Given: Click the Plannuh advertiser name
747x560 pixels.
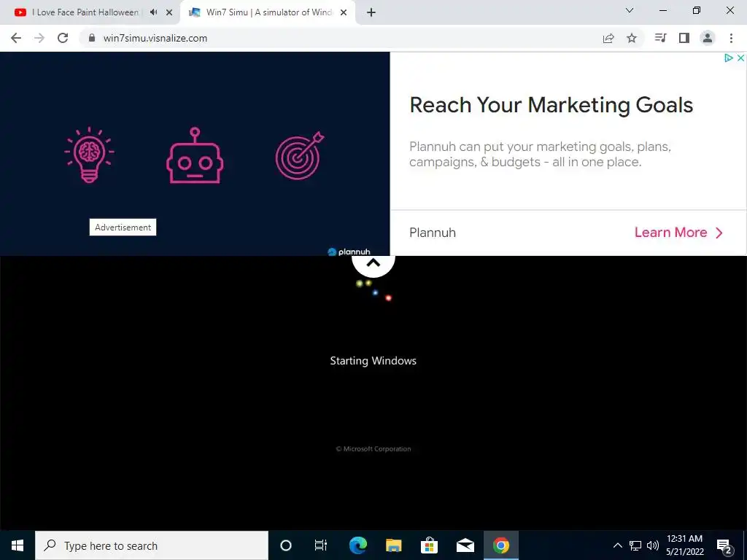Looking at the screenshot, I should point(433,233).
